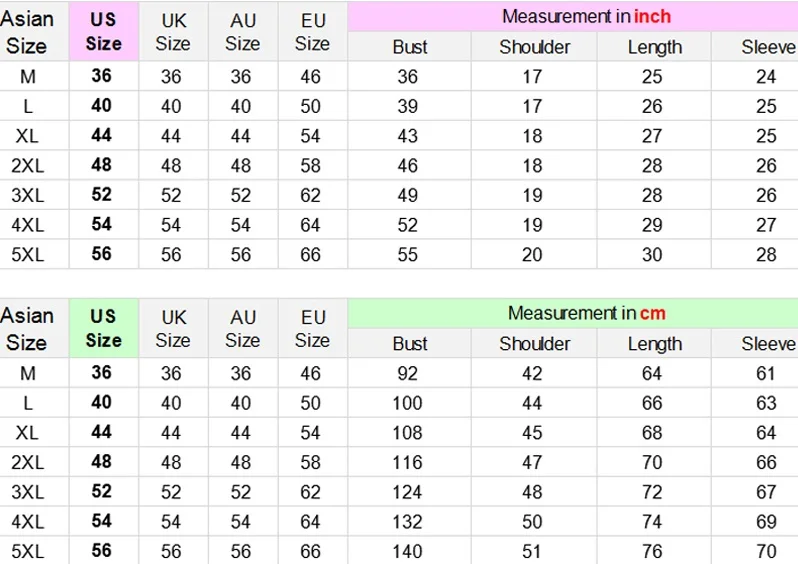Select the 2XL row label in cm table
Screen dimensions: 798x564
coord(27,462)
